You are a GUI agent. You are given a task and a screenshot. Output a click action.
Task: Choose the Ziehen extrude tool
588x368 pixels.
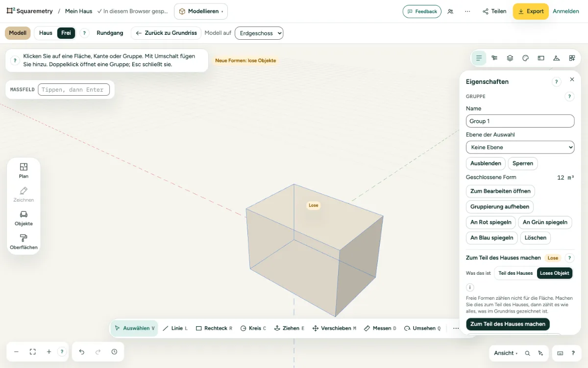coord(289,328)
